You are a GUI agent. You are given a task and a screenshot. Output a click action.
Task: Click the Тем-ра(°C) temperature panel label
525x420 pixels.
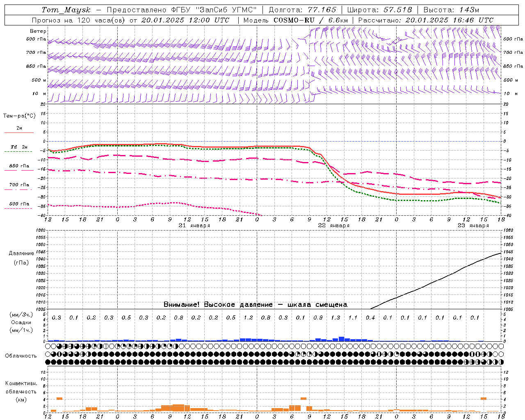point(19,116)
